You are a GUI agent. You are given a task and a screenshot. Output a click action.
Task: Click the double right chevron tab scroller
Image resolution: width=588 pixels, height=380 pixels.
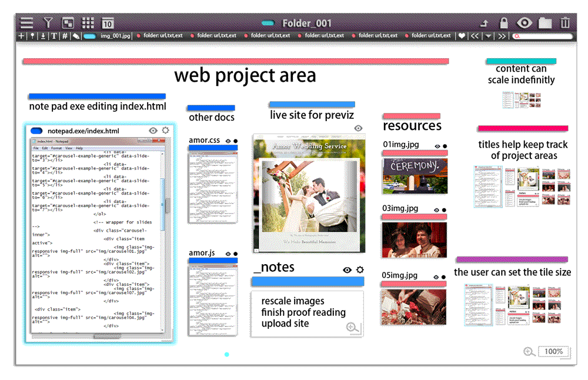point(502,36)
